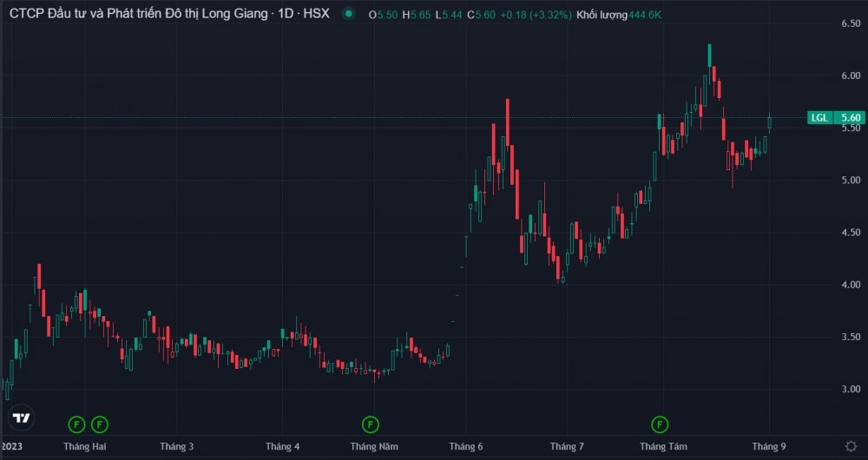Click the 5.00 price axis label
Viewport: 868px width, 460px height.
click(851, 180)
